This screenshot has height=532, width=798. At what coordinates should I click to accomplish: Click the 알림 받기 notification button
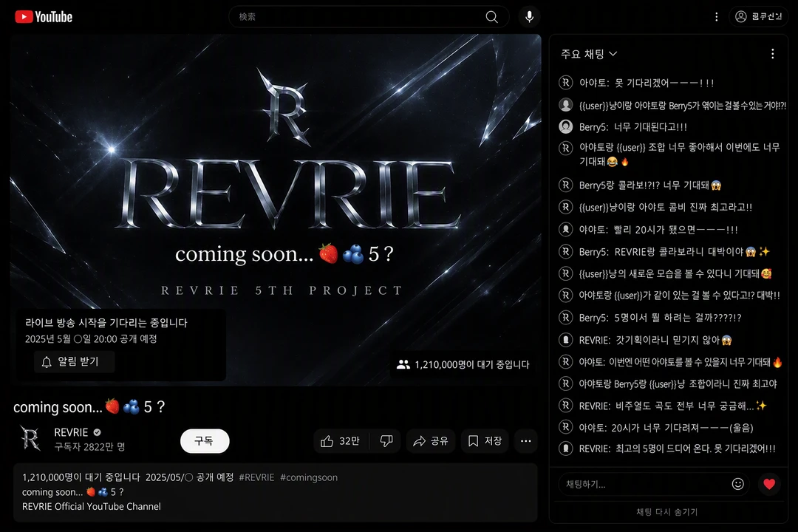75,362
